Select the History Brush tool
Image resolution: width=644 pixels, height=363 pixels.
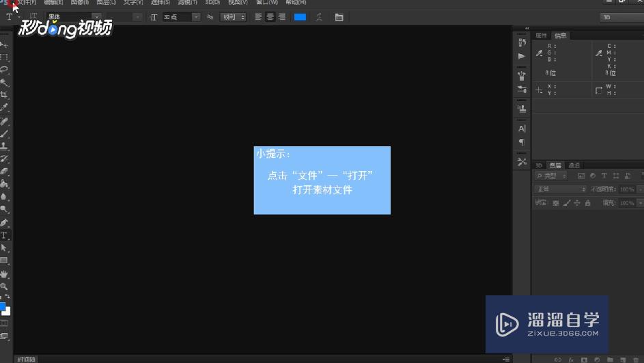3,159
